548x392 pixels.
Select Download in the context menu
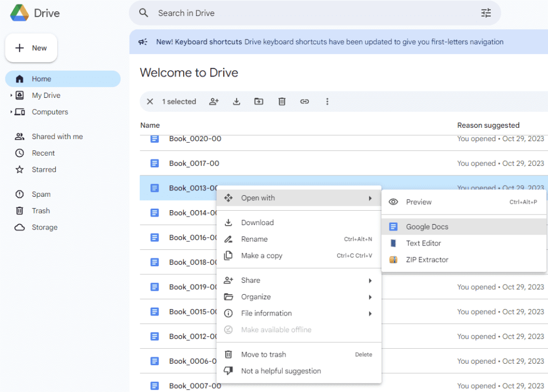(299, 222)
